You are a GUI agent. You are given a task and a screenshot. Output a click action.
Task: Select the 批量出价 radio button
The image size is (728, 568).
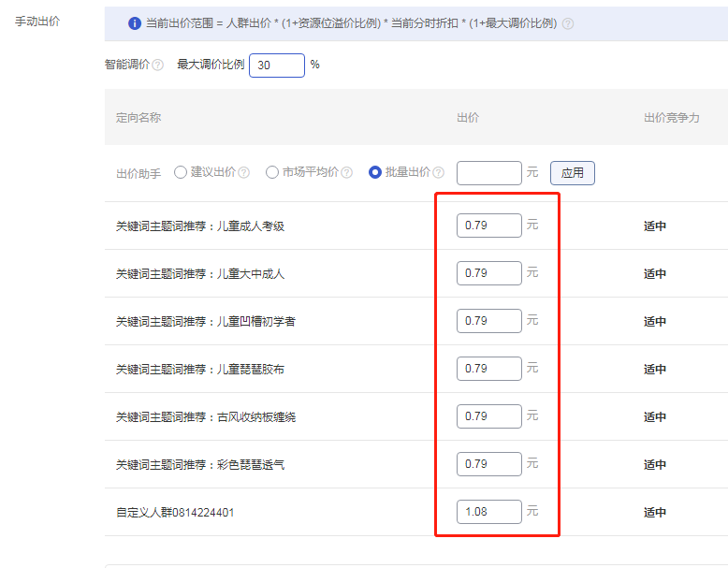375,172
